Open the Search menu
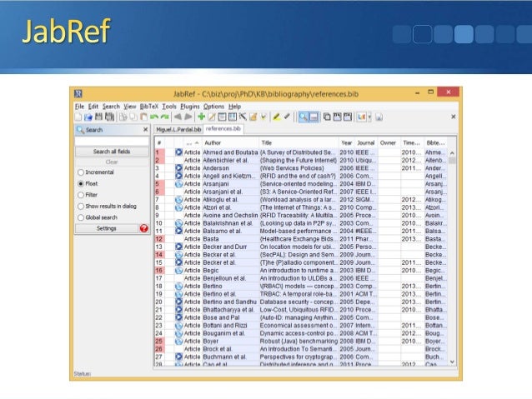Image resolution: width=532 pixels, height=399 pixels. [111, 107]
